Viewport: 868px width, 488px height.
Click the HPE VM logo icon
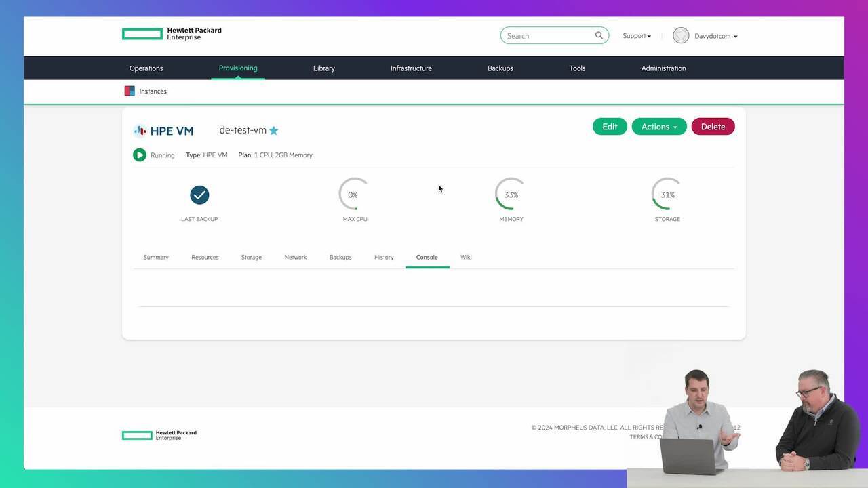140,131
